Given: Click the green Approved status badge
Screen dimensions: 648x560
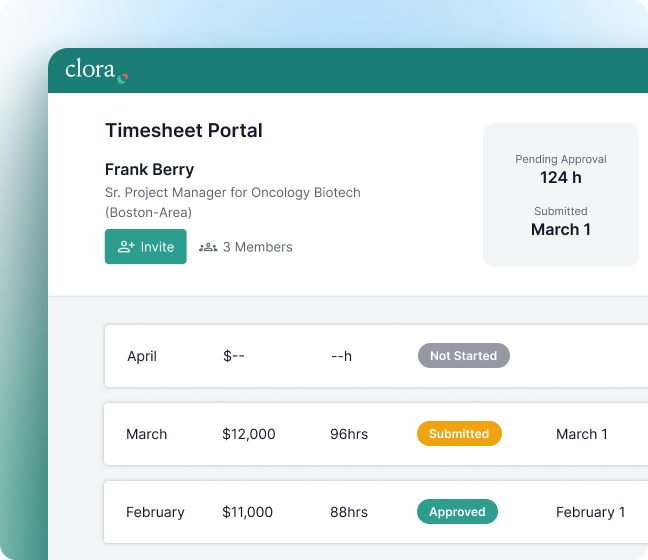Looking at the screenshot, I should click(457, 512).
